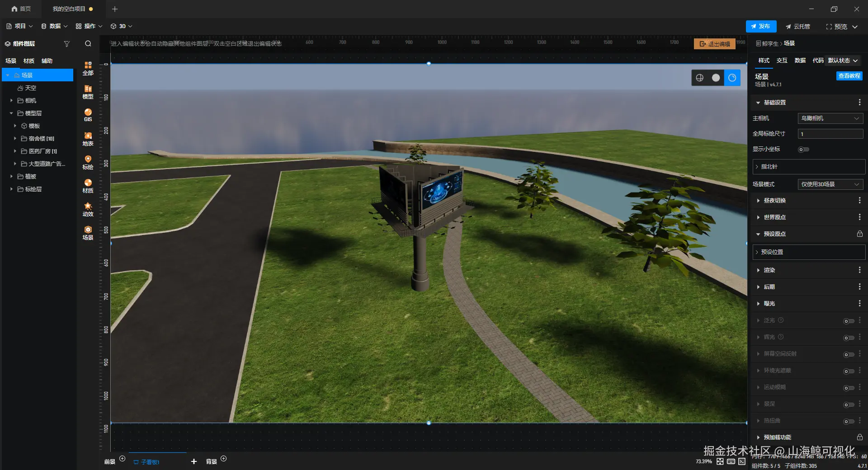Viewport: 868px width, 470px height.
Task: Select the 子看板1 board tab
Action: tap(146, 462)
